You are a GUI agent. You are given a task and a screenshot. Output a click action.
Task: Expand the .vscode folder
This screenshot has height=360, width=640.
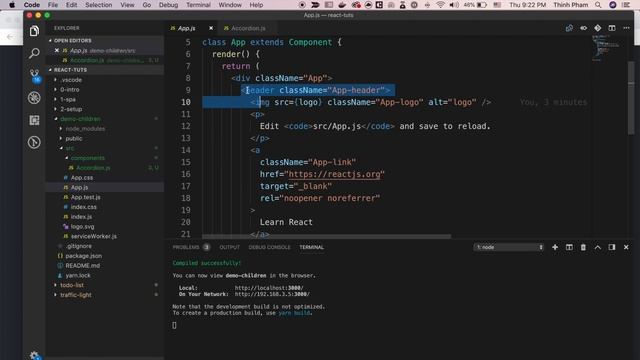click(x=71, y=80)
